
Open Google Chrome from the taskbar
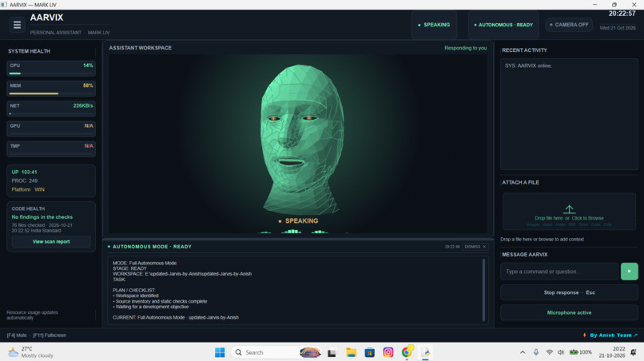(407, 352)
